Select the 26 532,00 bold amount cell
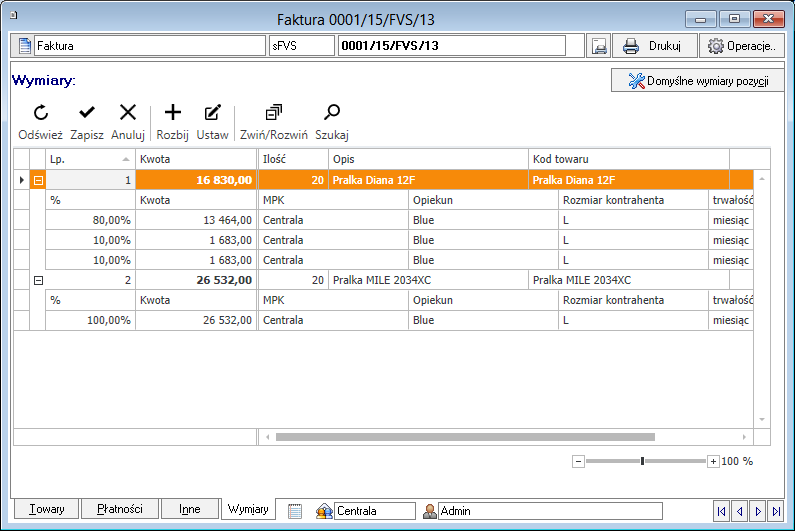 point(196,280)
